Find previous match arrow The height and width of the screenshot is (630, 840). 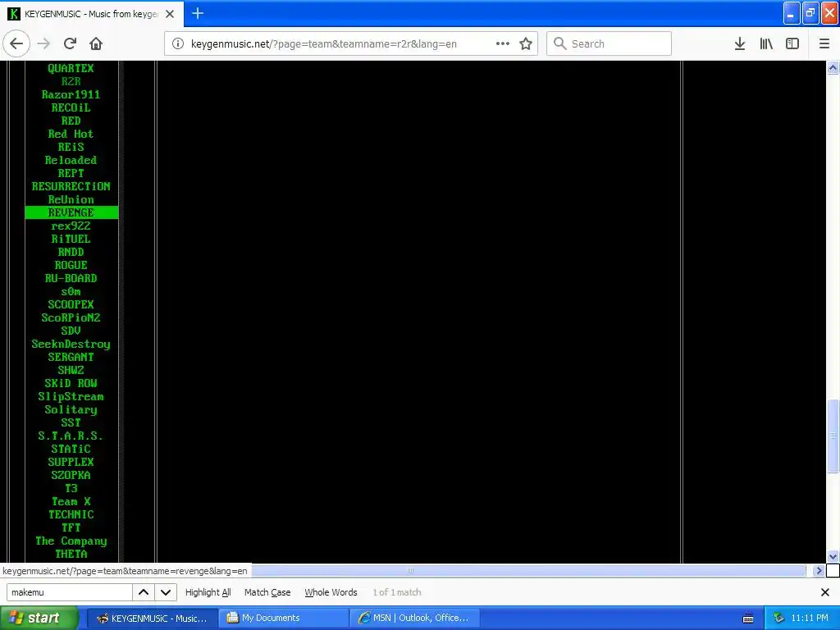point(144,592)
